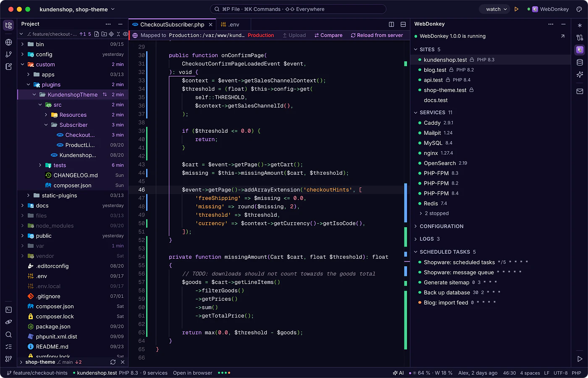Open the WebDonkey donkey icon in right sidebar

[x=580, y=50]
